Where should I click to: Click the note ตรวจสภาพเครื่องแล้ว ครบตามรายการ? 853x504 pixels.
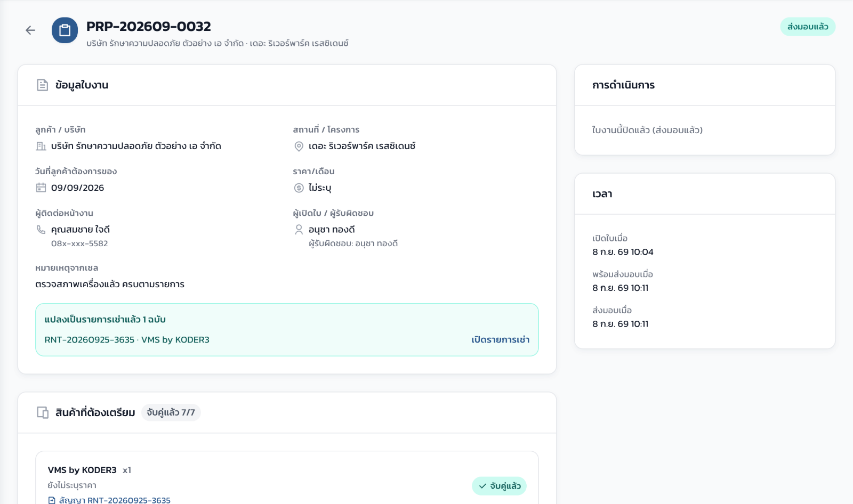point(110,284)
